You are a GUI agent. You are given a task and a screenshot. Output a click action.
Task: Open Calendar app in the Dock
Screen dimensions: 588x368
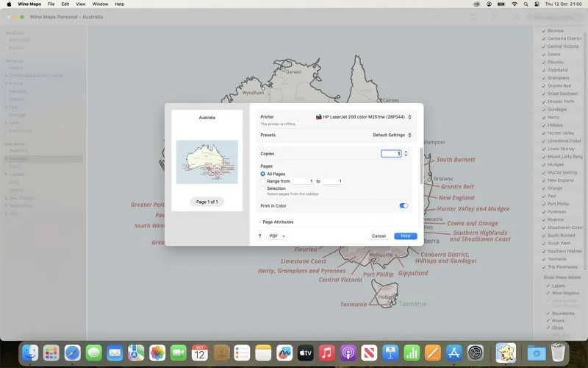tap(199, 353)
